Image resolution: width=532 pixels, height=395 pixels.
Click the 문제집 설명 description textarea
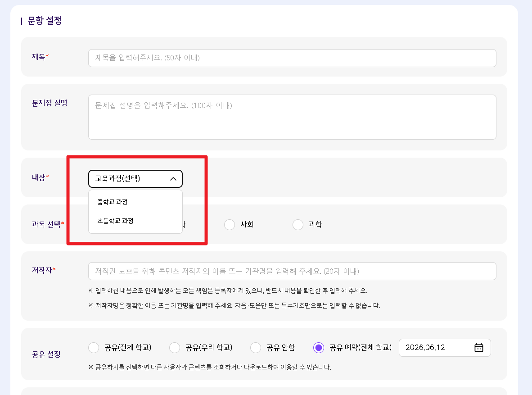pyautogui.click(x=292, y=117)
